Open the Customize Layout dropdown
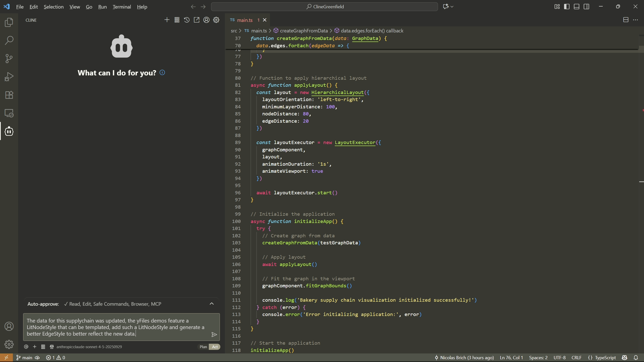The width and height of the screenshot is (644, 362). pyautogui.click(x=557, y=7)
